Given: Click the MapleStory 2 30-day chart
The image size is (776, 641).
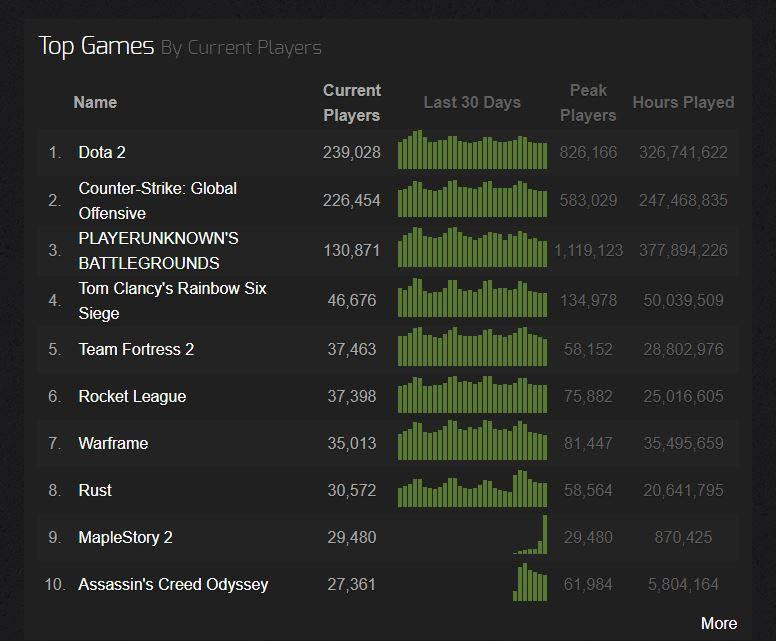Looking at the screenshot, I should (530, 535).
